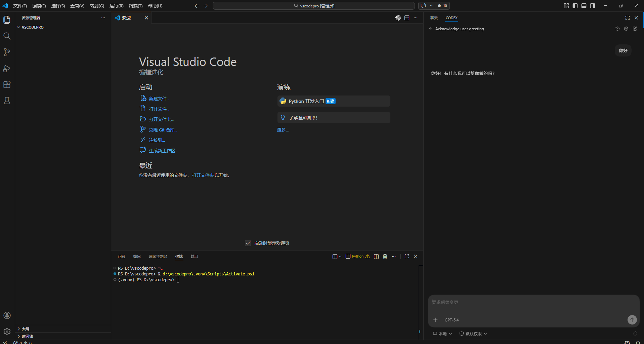The height and width of the screenshot is (344, 644).
Task: Switch to the 问题 problems tab
Action: click(x=122, y=257)
